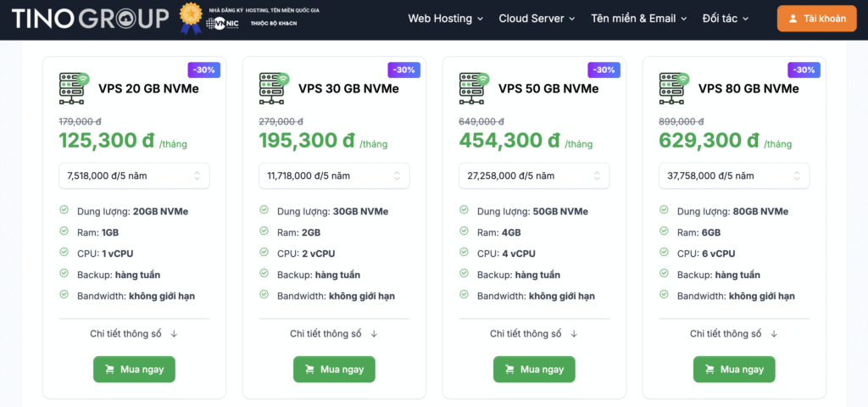The height and width of the screenshot is (407, 868).
Task: Click the VPS 80 GB NVMe server icon
Action: pos(674,88)
